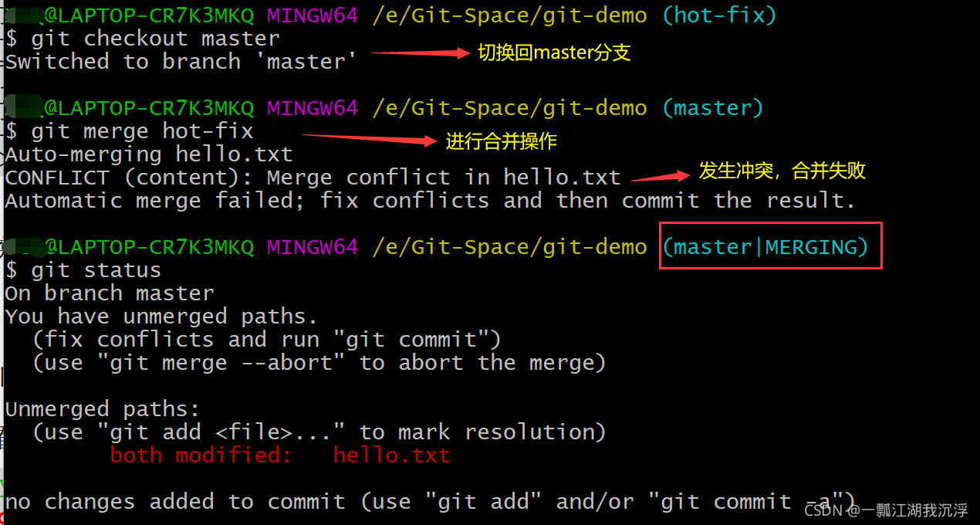This screenshot has width=980, height=525.
Task: Click the 'use "git merge --abort"' hint line
Action: pos(319,363)
